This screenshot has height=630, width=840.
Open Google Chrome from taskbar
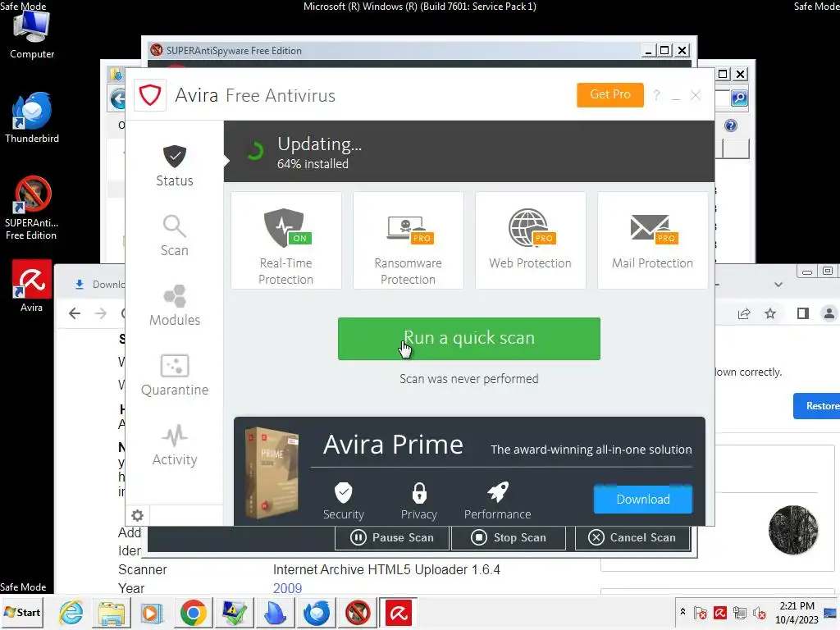[193, 613]
